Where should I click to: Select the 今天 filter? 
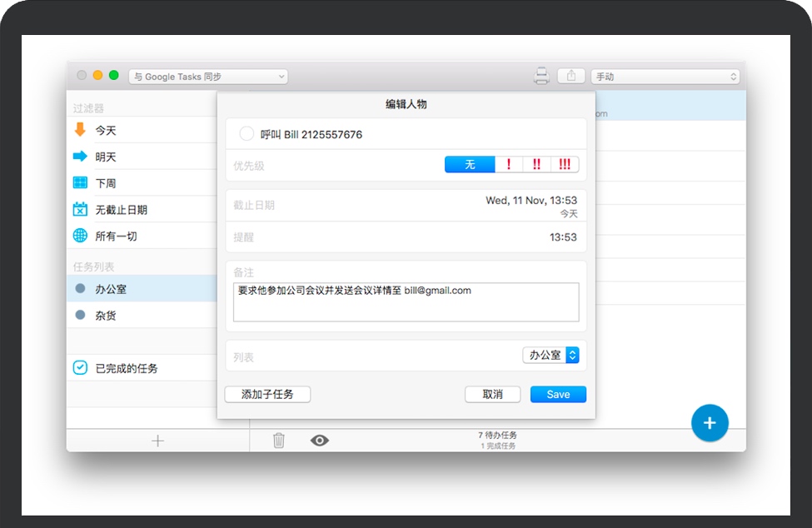pyautogui.click(x=106, y=130)
